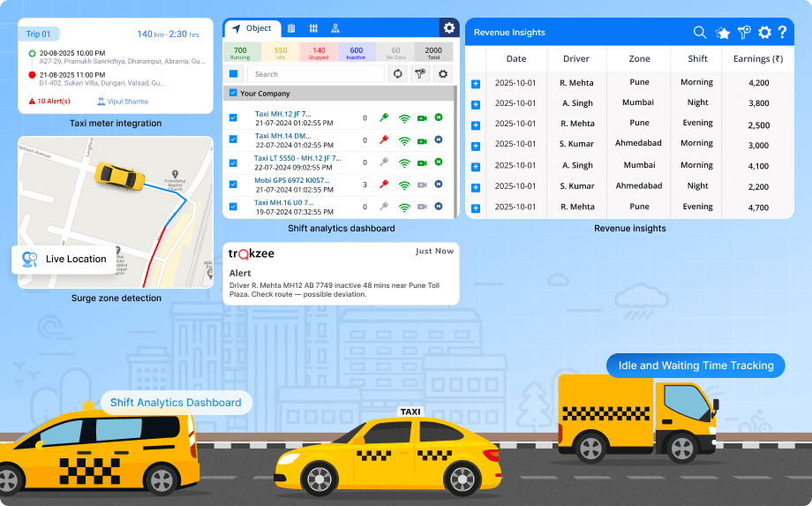Open the filter icon in Revenue Insights header

click(744, 33)
